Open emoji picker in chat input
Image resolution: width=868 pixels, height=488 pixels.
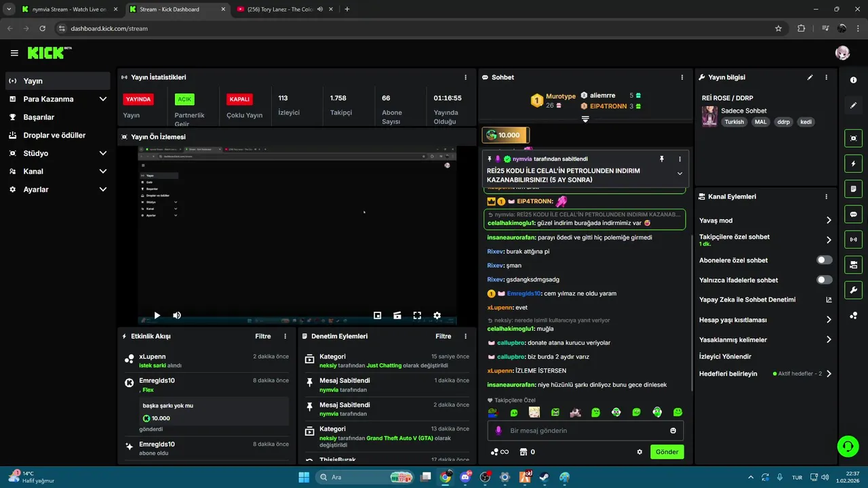(x=673, y=430)
